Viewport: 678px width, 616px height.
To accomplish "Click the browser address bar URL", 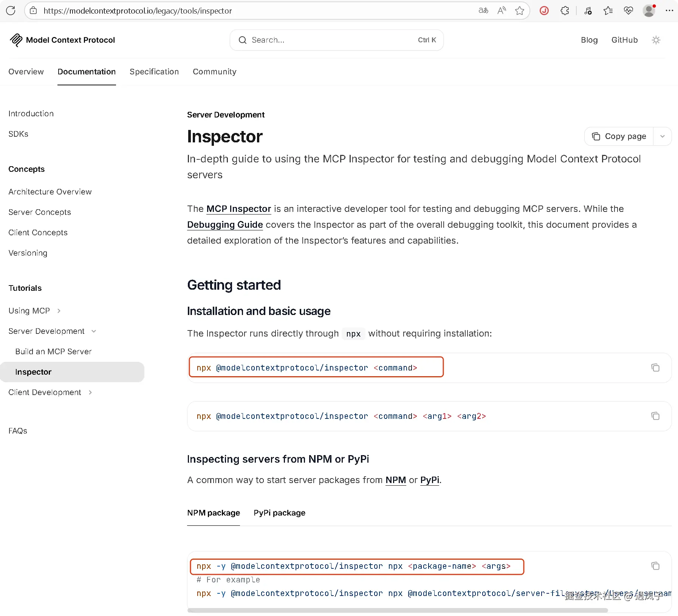I will [x=138, y=11].
